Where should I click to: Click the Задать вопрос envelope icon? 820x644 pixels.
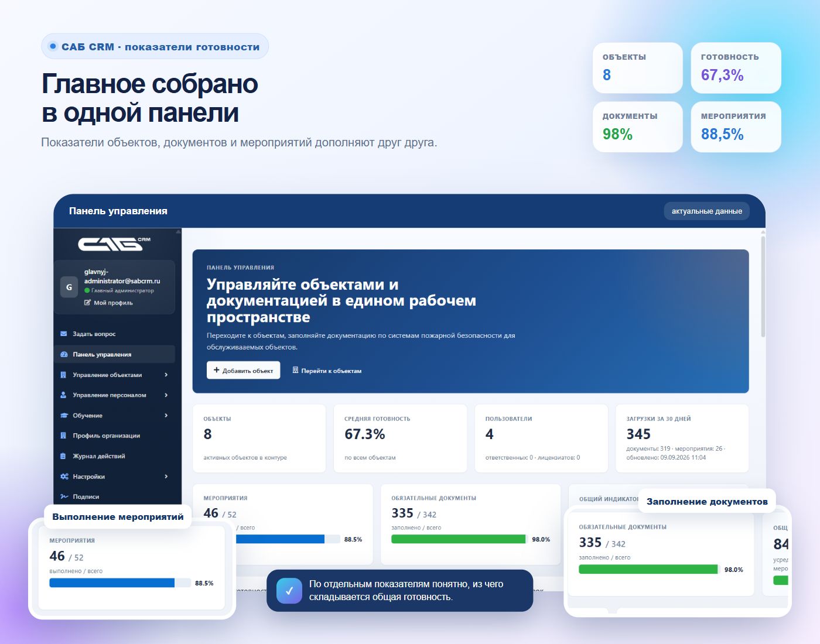[64, 334]
